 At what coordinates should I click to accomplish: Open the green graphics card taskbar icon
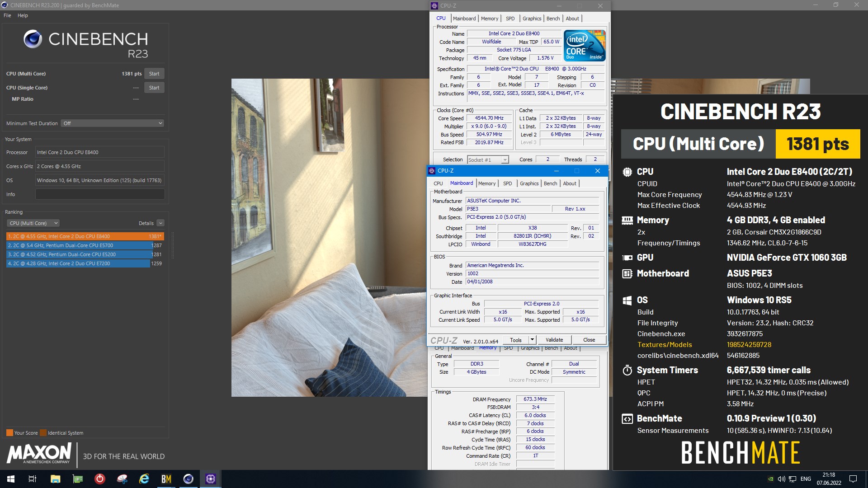(78, 479)
